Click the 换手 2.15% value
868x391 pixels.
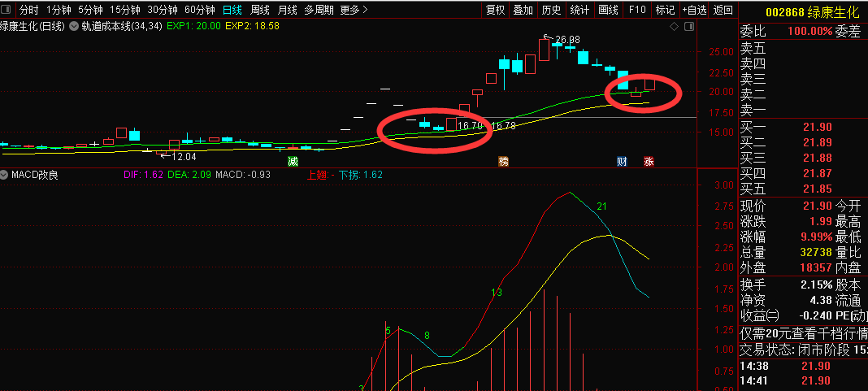tap(816, 285)
